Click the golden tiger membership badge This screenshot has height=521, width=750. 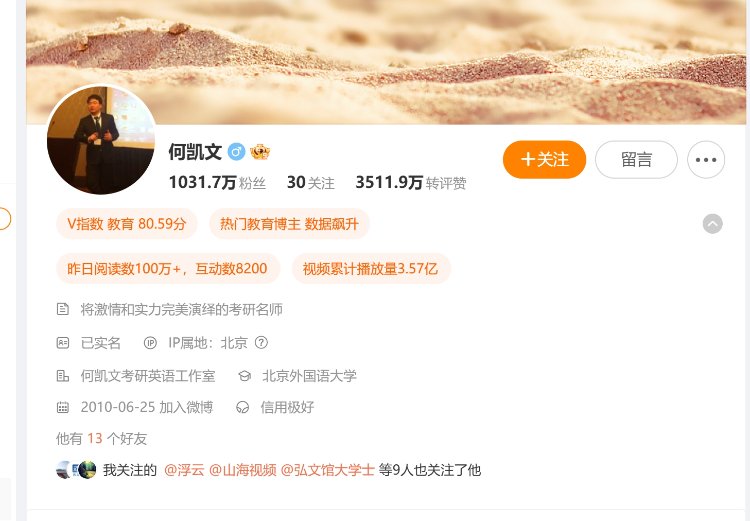coord(260,152)
